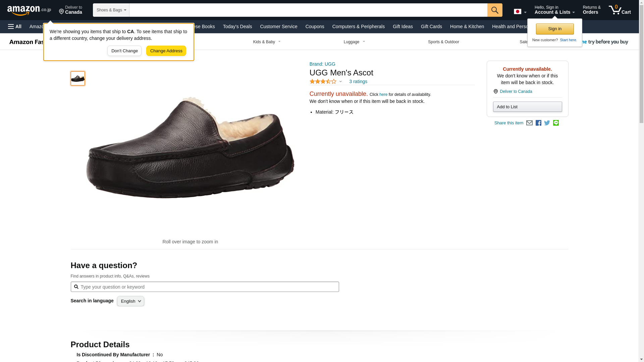Expand the Shoes & Bags search category dropdown
The image size is (644, 362).
[111, 10]
